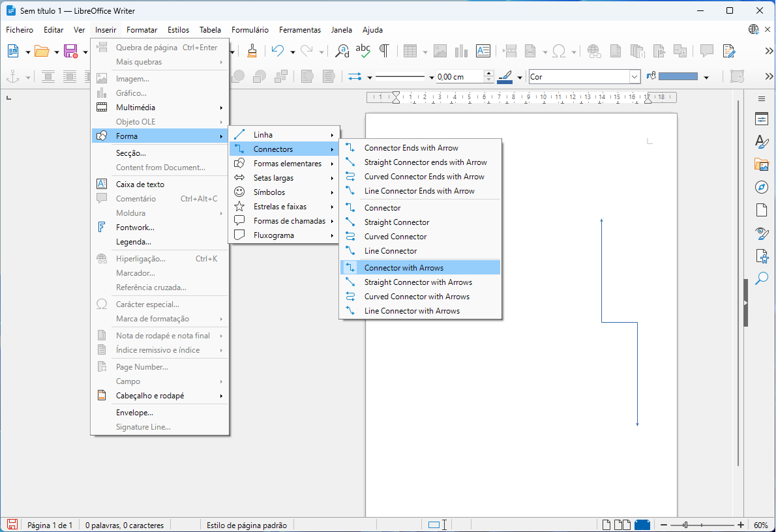776x532 pixels.
Task: Expand the Linha submenu
Action: (x=284, y=134)
